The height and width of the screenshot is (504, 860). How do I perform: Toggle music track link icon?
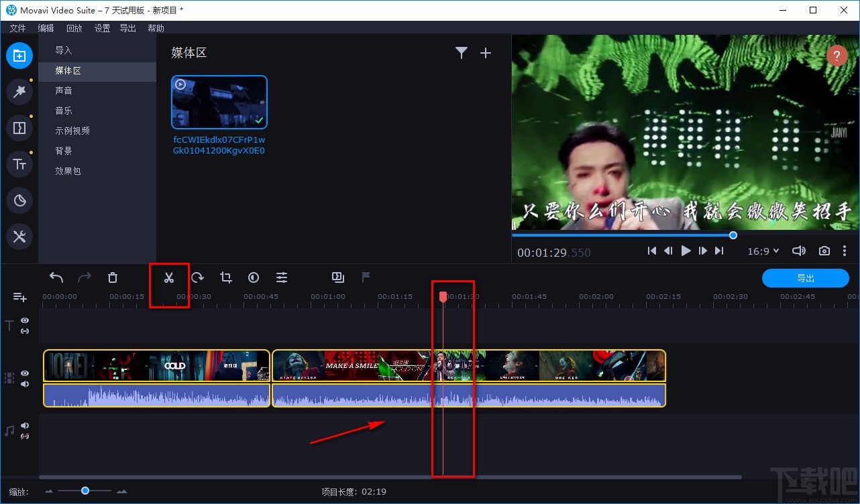25,436
